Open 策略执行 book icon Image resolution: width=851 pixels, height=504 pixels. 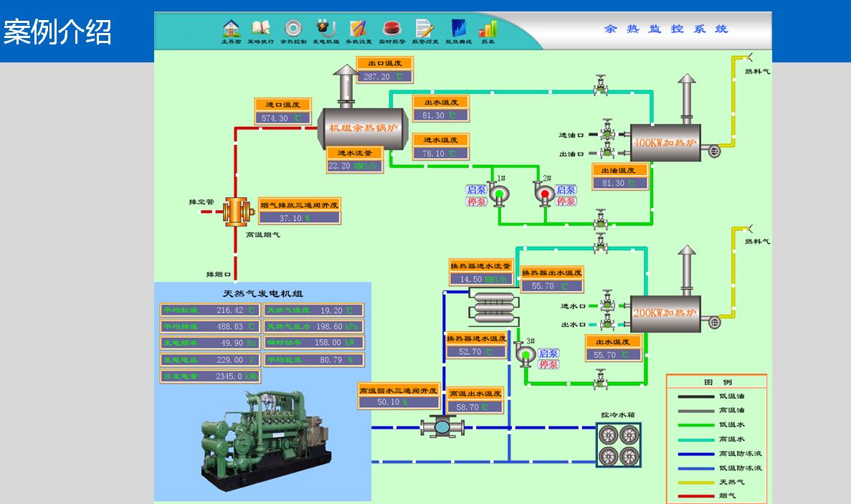(261, 29)
